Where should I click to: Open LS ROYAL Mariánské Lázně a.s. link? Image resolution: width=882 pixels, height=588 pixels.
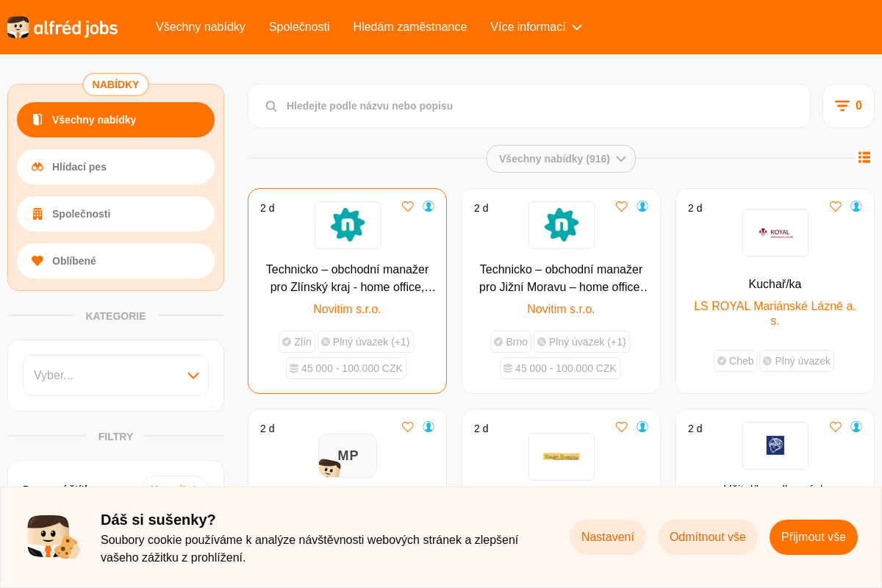(775, 314)
